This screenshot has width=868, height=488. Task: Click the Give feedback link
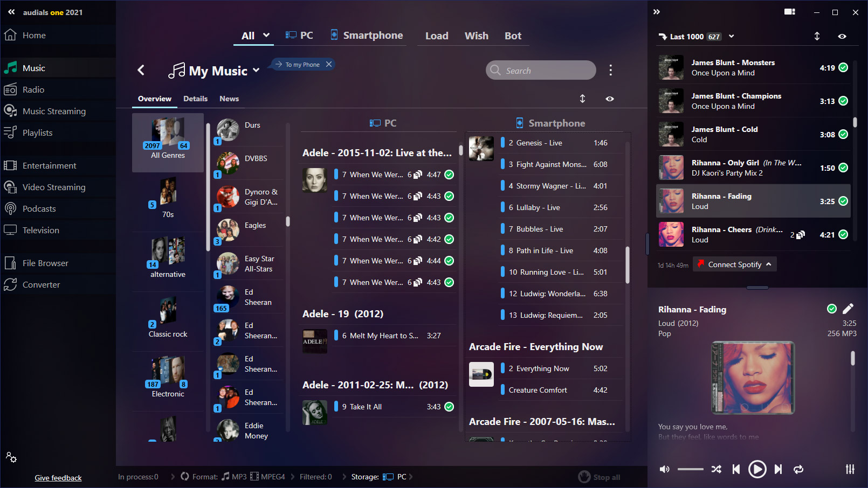58,478
